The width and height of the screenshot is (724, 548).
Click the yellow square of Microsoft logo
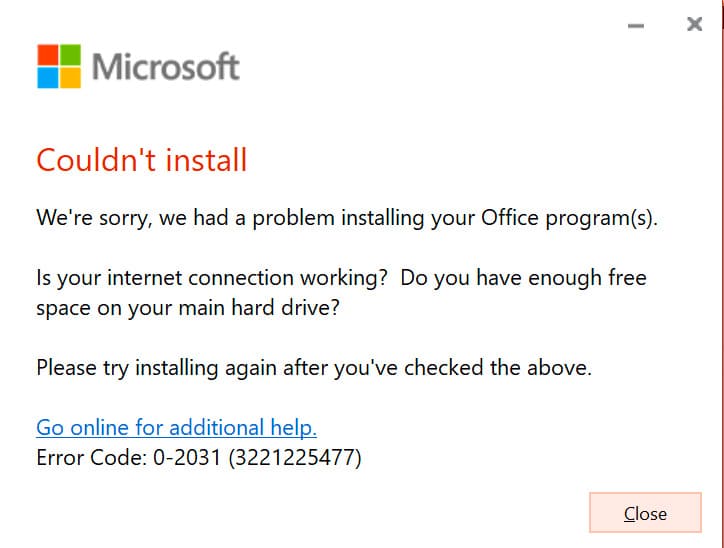click(72, 77)
